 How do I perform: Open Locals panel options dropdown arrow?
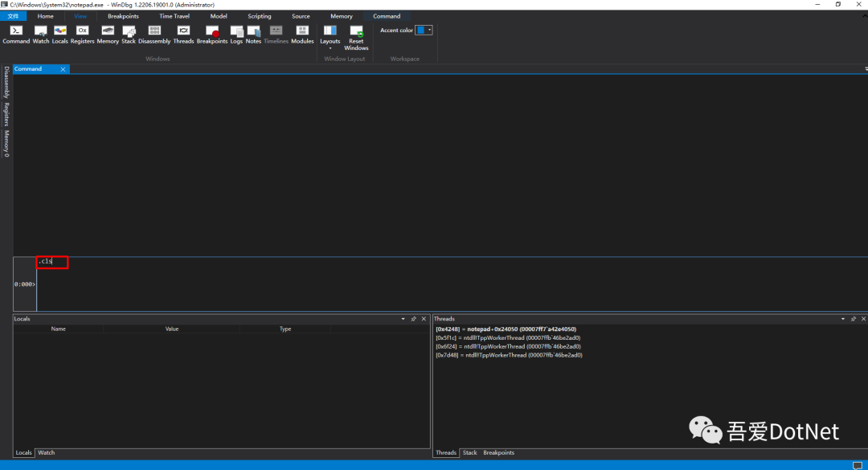(x=403, y=319)
